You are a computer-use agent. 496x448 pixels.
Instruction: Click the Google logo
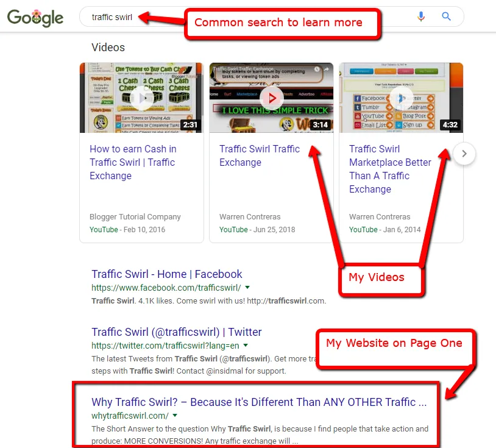pos(35,18)
